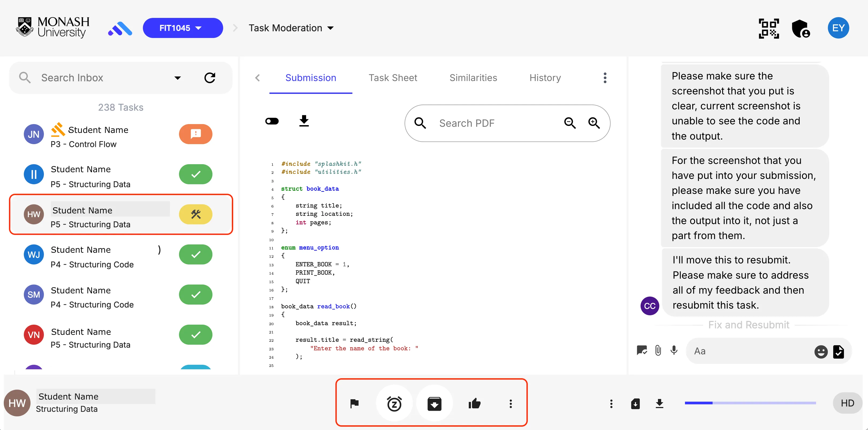Click the archive box status icon
868x430 pixels.
(434, 404)
